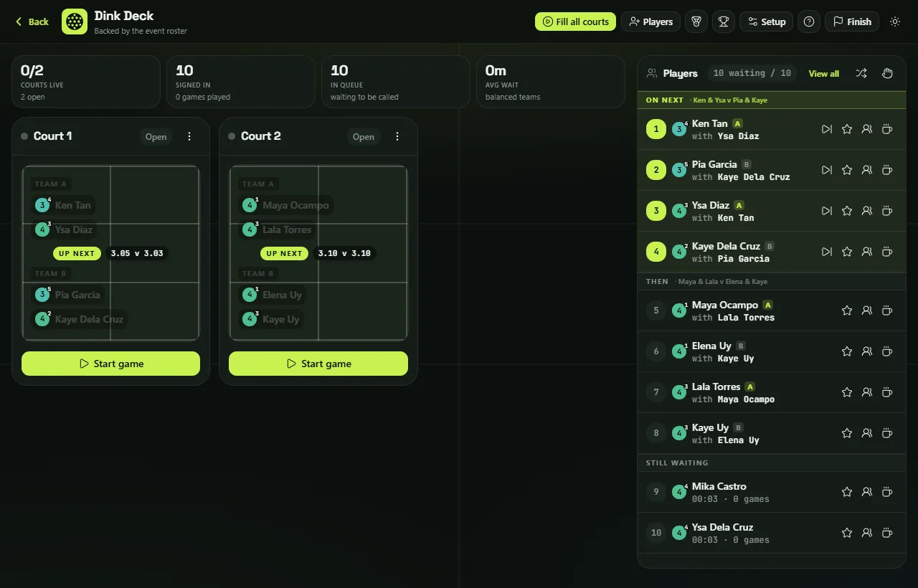918x588 pixels.
Task: Toggle the star for Kaye Dela Cruz
Action: pyautogui.click(x=847, y=252)
